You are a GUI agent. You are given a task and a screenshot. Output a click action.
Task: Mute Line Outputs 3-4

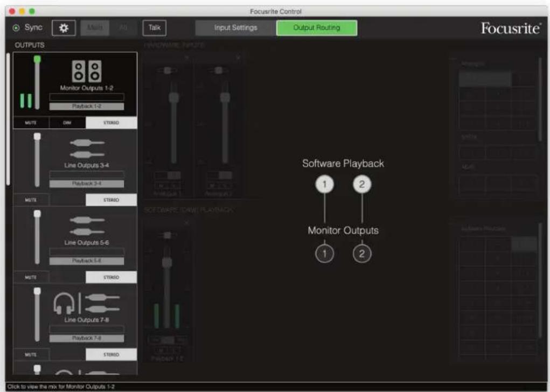31,200
